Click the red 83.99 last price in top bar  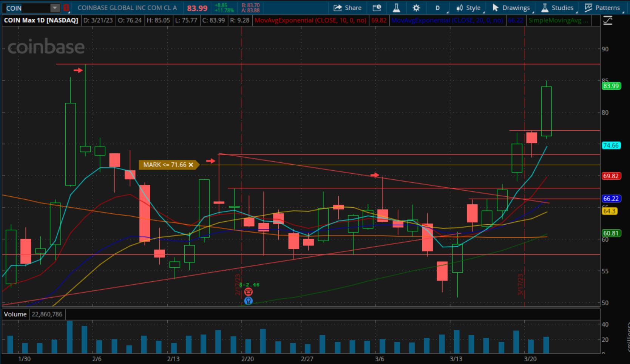(x=197, y=8)
